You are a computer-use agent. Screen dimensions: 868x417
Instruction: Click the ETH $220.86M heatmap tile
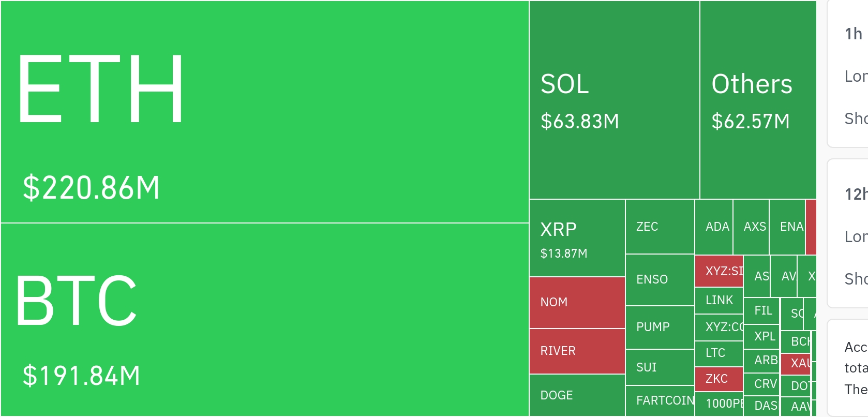tap(264, 112)
